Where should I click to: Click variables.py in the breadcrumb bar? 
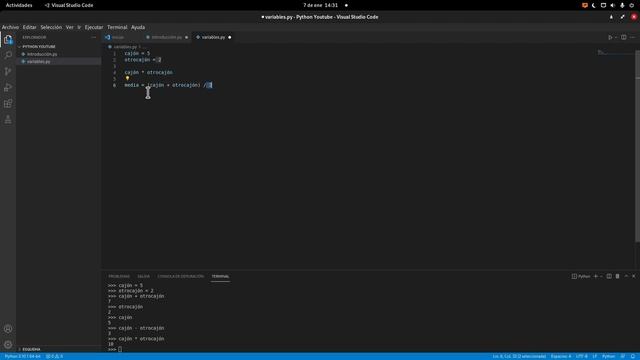(x=125, y=47)
